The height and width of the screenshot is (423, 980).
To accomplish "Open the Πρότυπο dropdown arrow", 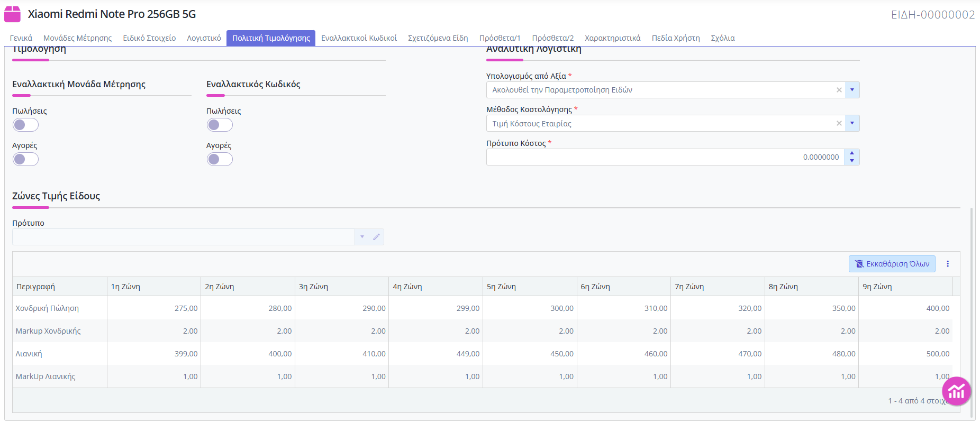I will [362, 237].
